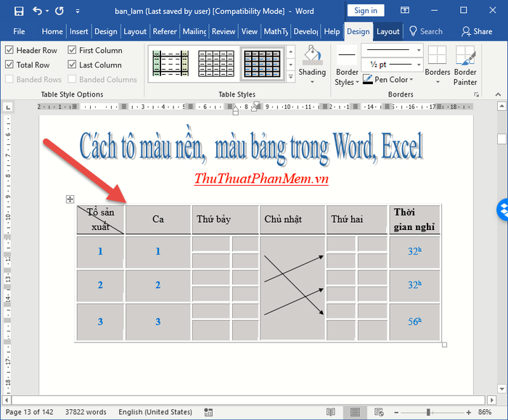
Task: Switch to Print Layout view icon
Action: click(355, 412)
